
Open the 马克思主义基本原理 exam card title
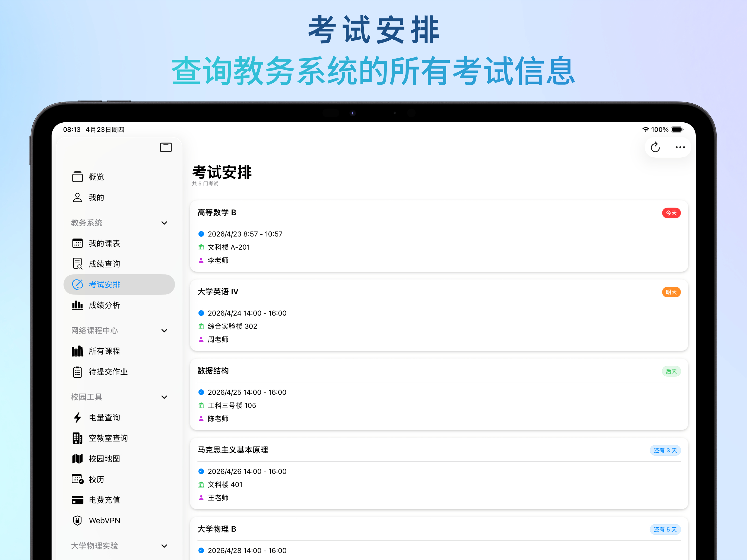click(x=233, y=450)
